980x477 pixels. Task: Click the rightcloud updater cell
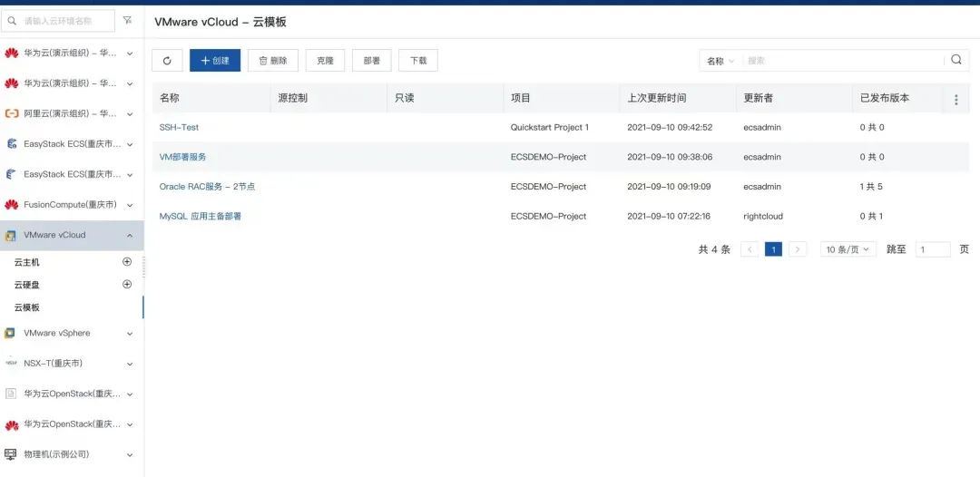click(x=763, y=216)
